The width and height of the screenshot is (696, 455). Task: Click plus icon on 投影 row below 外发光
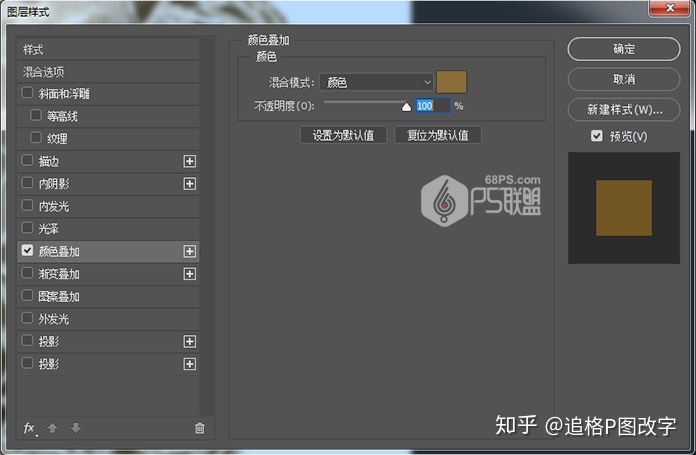click(x=190, y=341)
